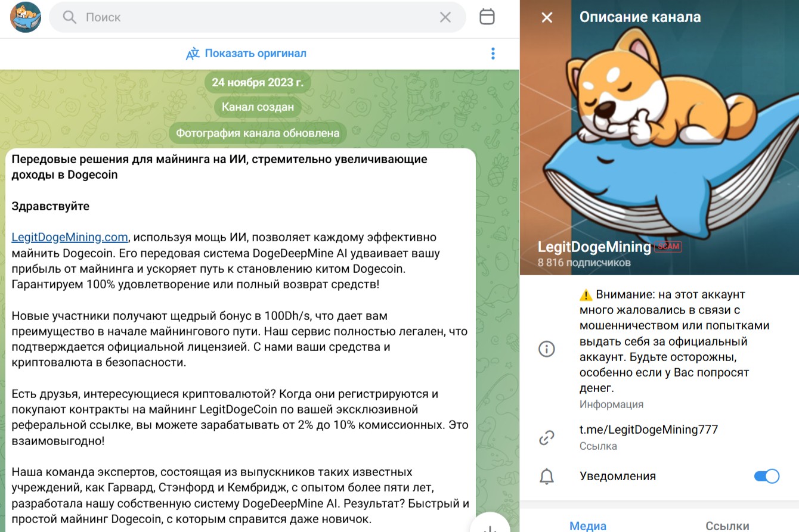Click the translate icon beside Показать оригинал
This screenshot has width=799, height=532.
click(x=193, y=54)
